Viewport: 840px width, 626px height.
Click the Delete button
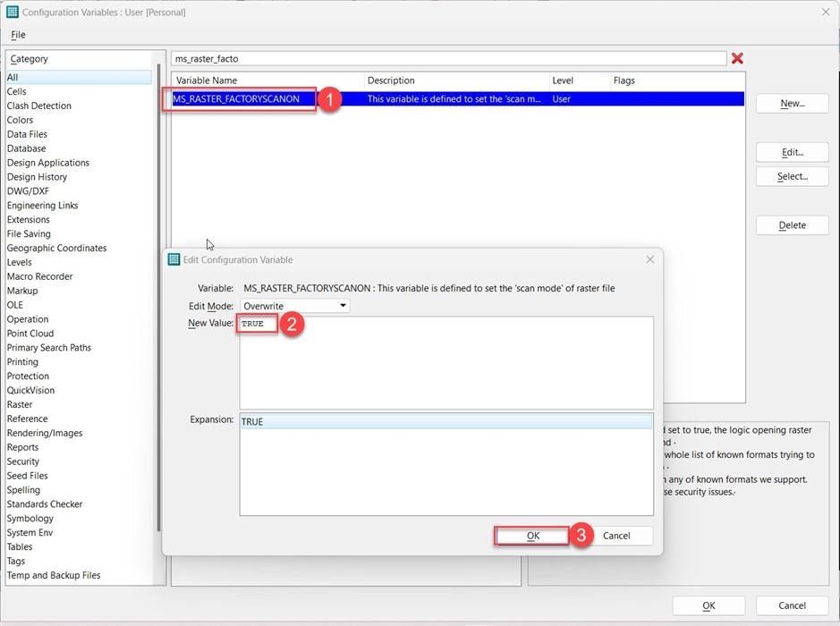pos(791,224)
